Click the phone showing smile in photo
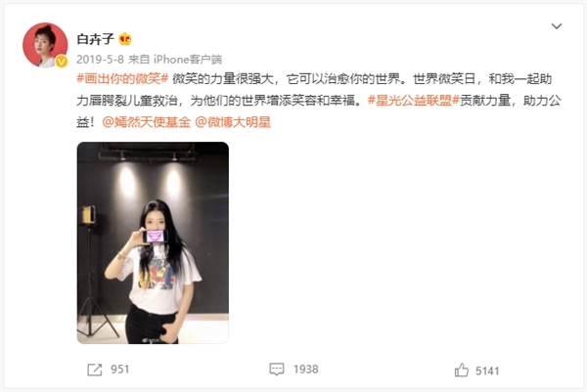Viewport: 587px width, 392px height. point(155,237)
